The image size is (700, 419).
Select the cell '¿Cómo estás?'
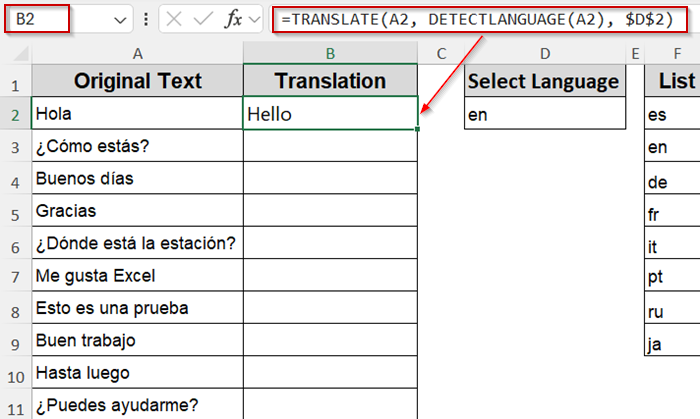138,146
